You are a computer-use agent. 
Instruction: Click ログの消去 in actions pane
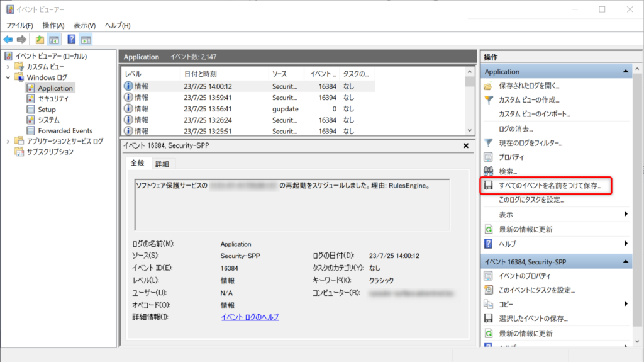tap(516, 128)
